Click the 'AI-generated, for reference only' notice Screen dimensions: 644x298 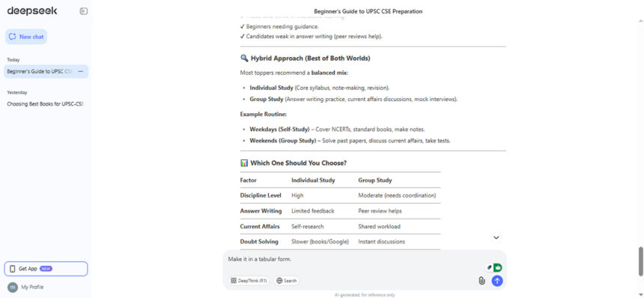click(x=364, y=295)
